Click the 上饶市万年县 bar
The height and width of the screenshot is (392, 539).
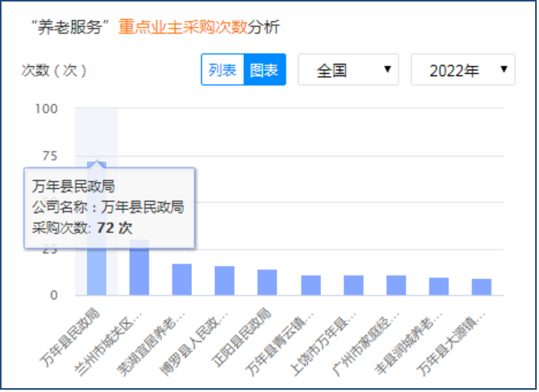[x=353, y=285]
